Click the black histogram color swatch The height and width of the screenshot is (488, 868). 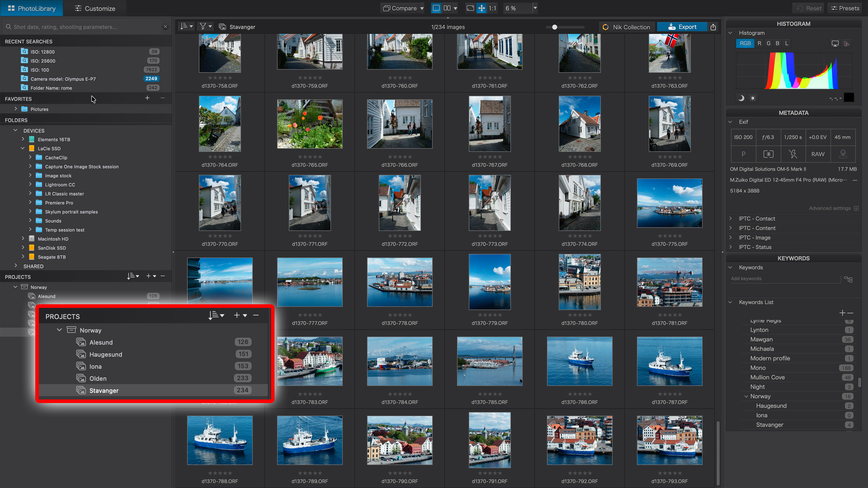click(848, 97)
